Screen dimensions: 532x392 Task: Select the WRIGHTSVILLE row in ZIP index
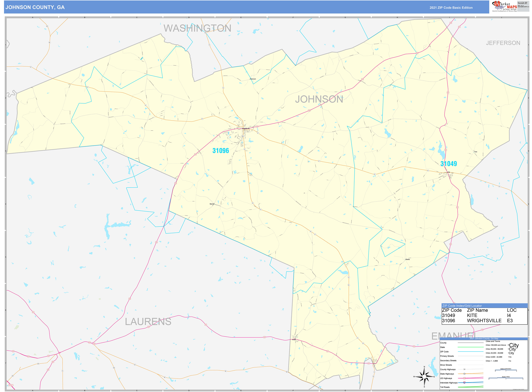[x=484, y=321]
